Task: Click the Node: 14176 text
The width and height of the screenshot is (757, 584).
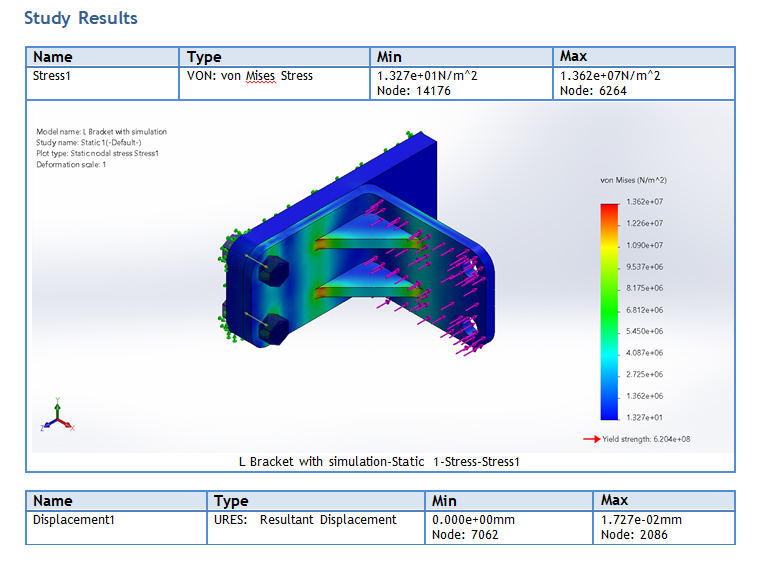Action: tap(414, 91)
